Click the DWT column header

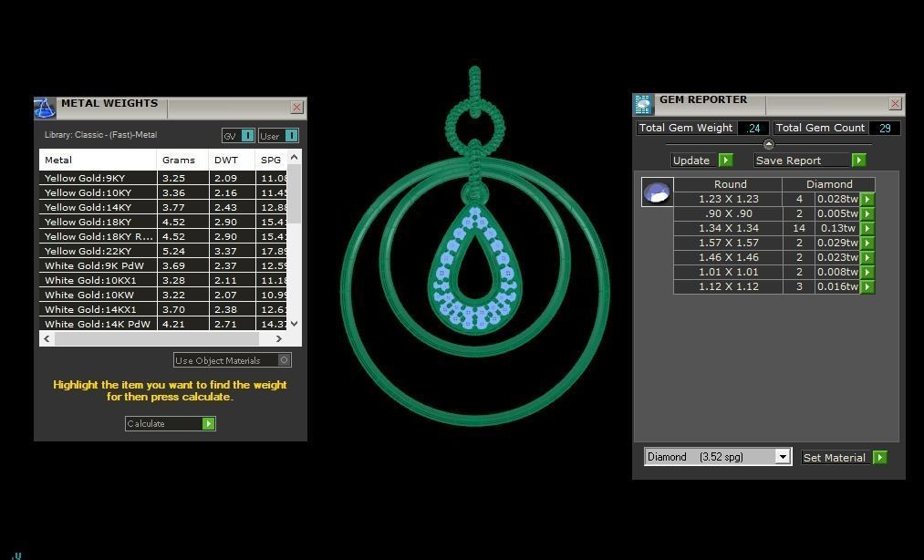click(233, 160)
